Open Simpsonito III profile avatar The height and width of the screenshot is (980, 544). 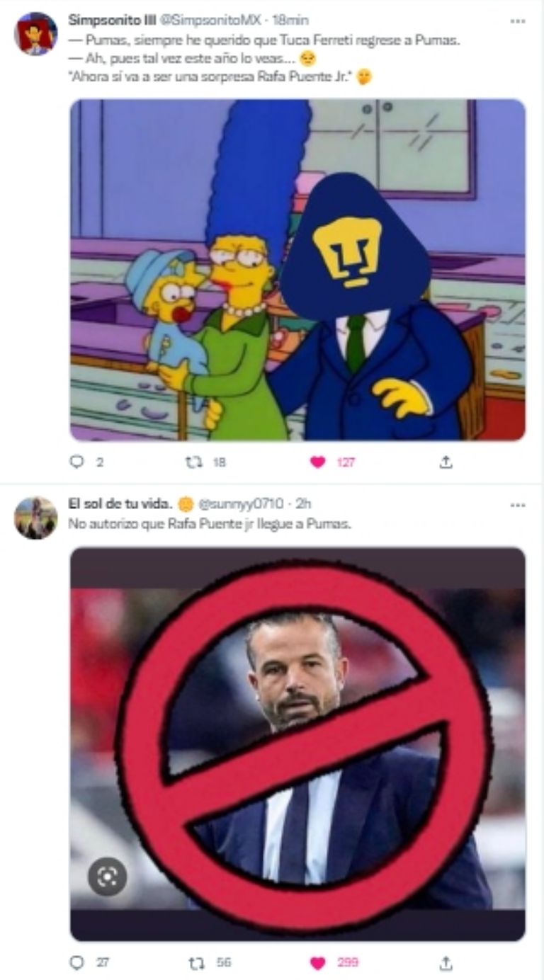pos(35,34)
